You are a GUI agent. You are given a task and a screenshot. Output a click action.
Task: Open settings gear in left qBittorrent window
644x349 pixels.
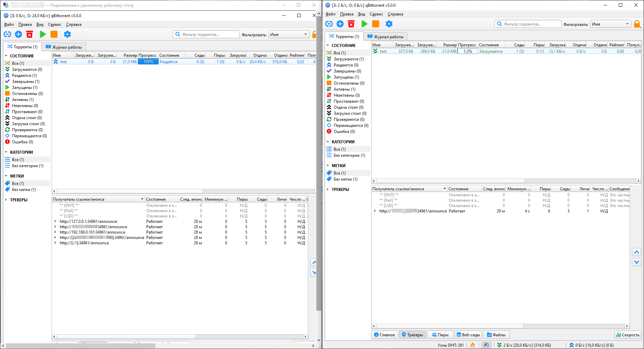click(67, 34)
